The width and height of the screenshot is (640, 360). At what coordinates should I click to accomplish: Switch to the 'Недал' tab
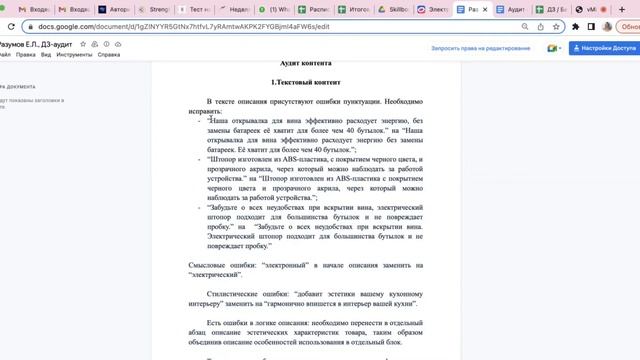point(234,9)
